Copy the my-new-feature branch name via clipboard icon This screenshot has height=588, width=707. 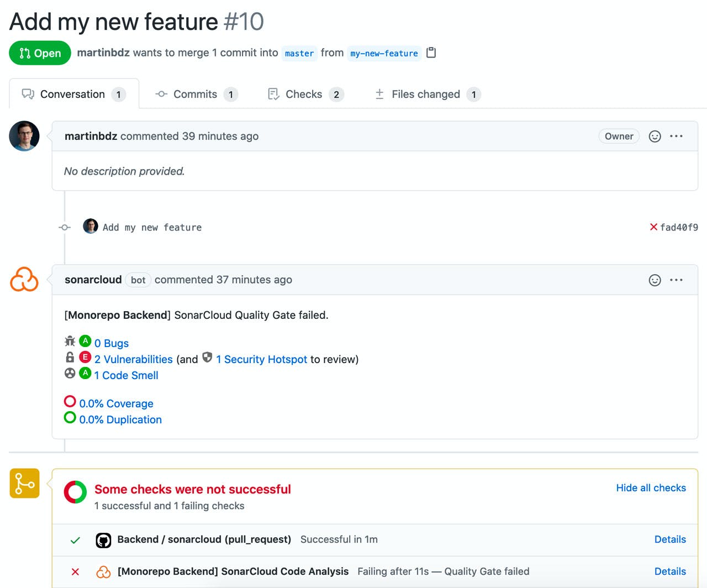point(431,53)
